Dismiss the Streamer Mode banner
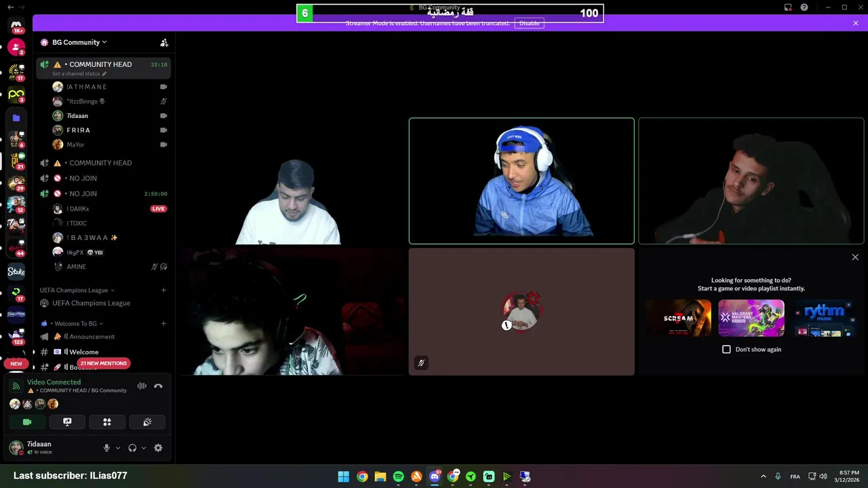 pos(856,23)
